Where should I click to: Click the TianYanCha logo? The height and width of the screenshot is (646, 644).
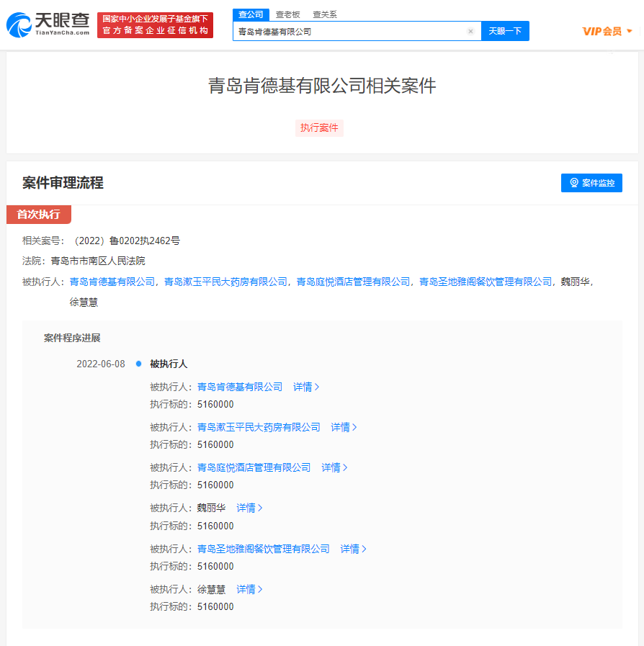coord(48,24)
